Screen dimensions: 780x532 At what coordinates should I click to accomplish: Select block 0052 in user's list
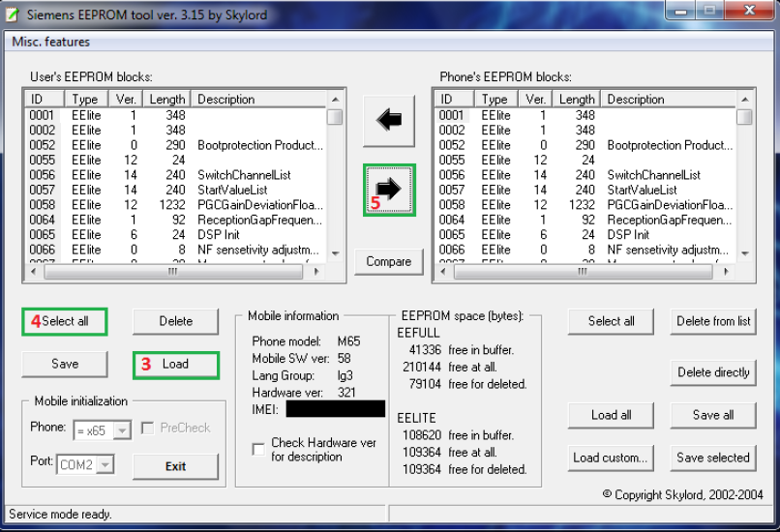176,145
